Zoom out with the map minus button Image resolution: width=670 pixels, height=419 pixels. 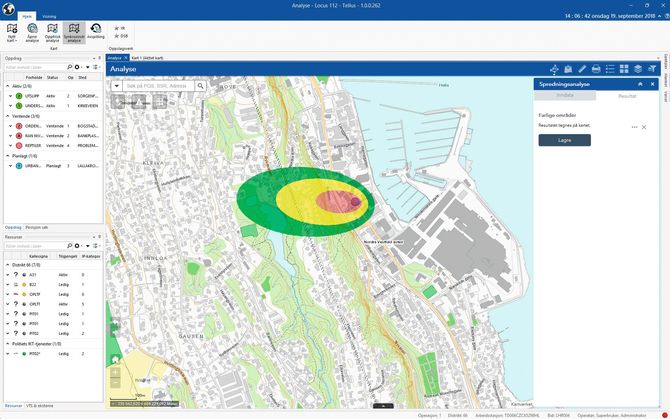pyautogui.click(x=115, y=382)
